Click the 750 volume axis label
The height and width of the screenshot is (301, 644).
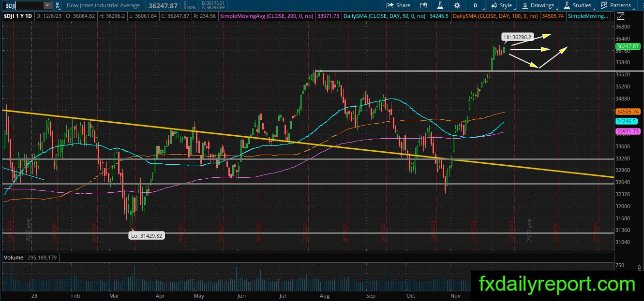pos(620,266)
